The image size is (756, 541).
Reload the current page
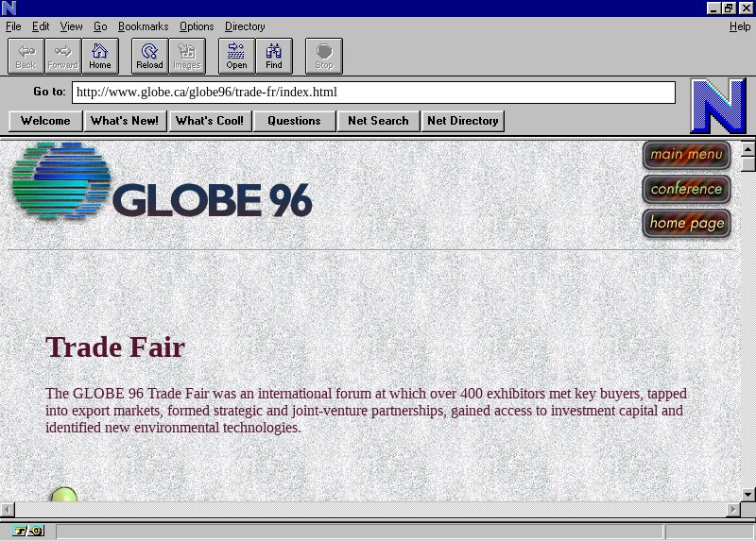click(x=149, y=57)
